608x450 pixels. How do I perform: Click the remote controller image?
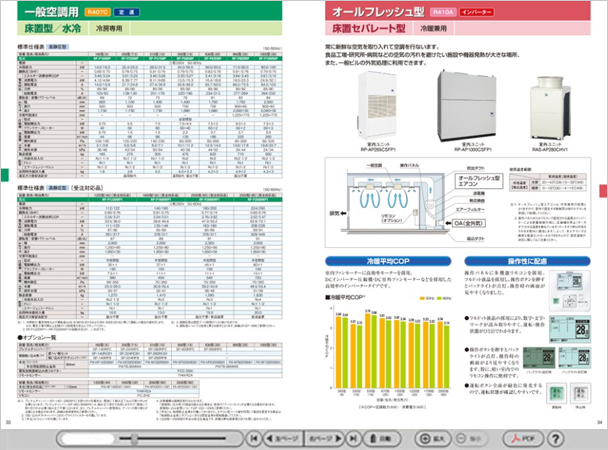pos(570,291)
